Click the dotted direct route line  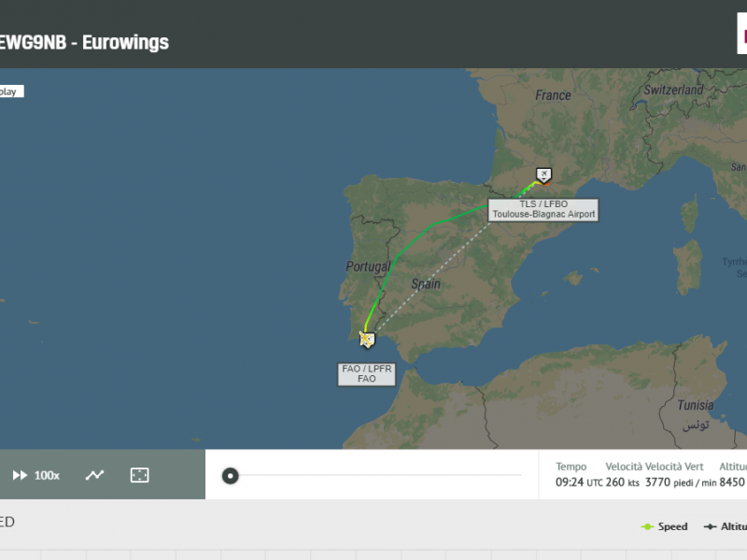tap(433, 276)
